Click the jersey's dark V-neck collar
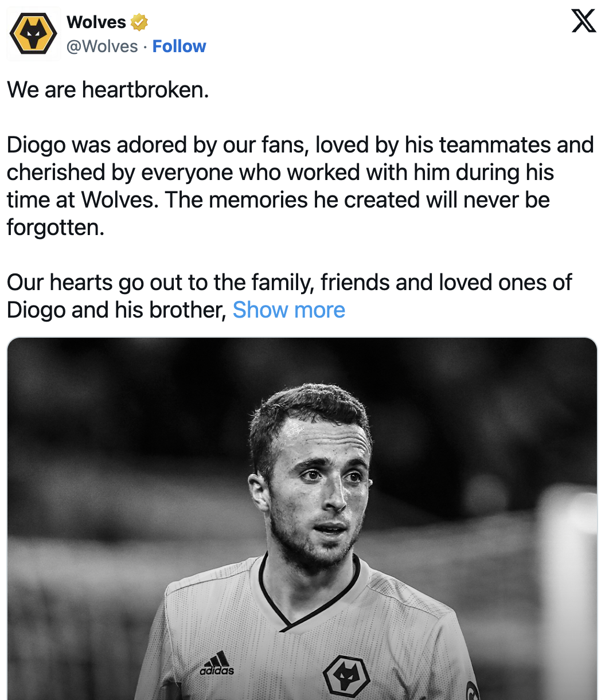The height and width of the screenshot is (700, 605). coord(309,590)
